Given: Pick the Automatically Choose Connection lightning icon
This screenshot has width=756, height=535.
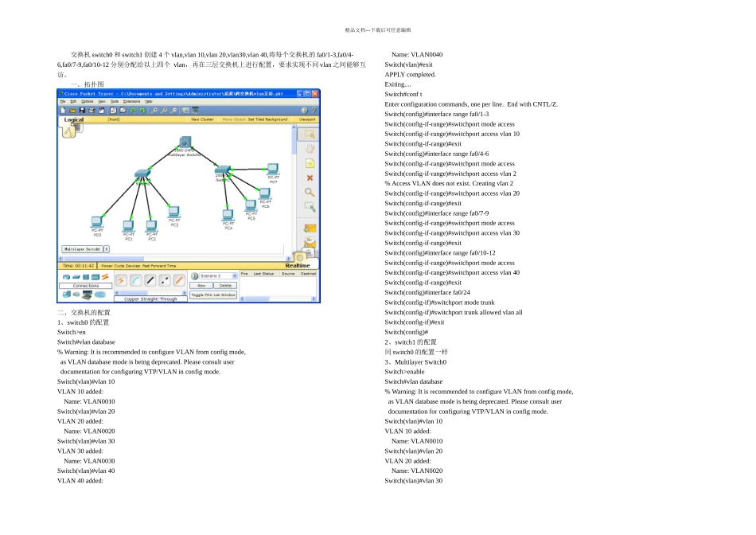Looking at the screenshot, I should (x=121, y=280).
